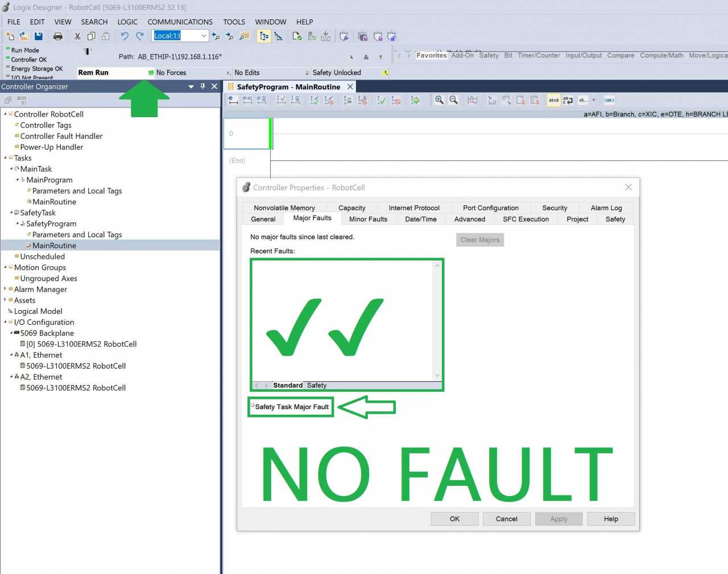
Task: Click the word wrap descriptions icon
Action: 568,100
